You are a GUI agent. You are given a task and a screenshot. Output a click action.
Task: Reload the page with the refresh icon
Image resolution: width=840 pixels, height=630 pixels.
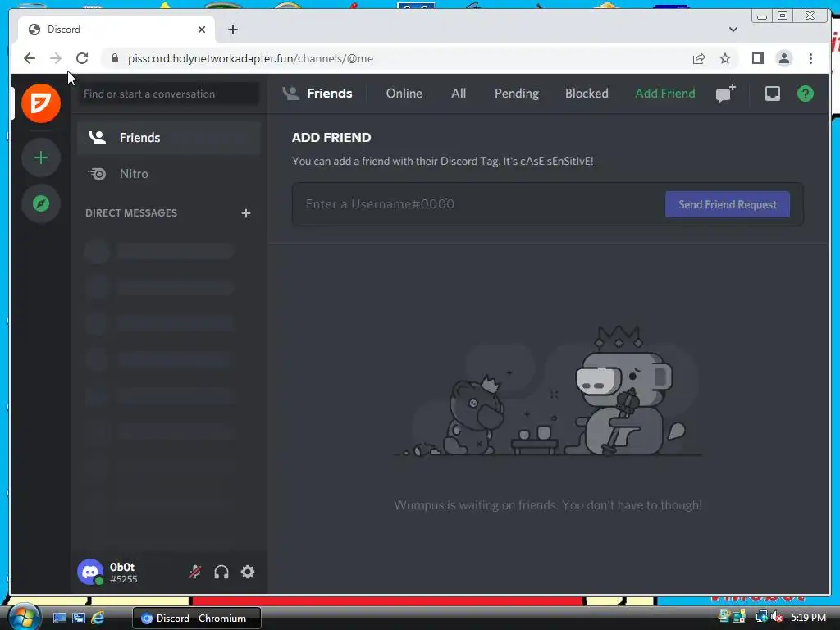[82, 58]
